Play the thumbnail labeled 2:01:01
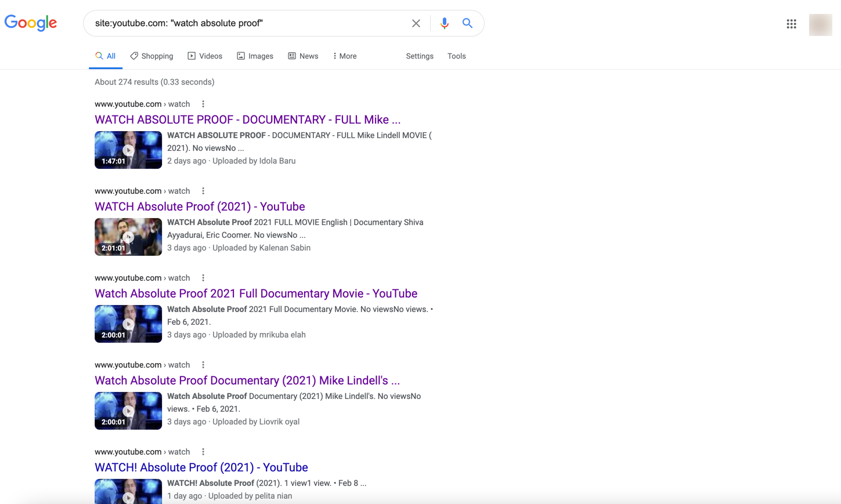This screenshot has width=841, height=504. click(x=128, y=237)
